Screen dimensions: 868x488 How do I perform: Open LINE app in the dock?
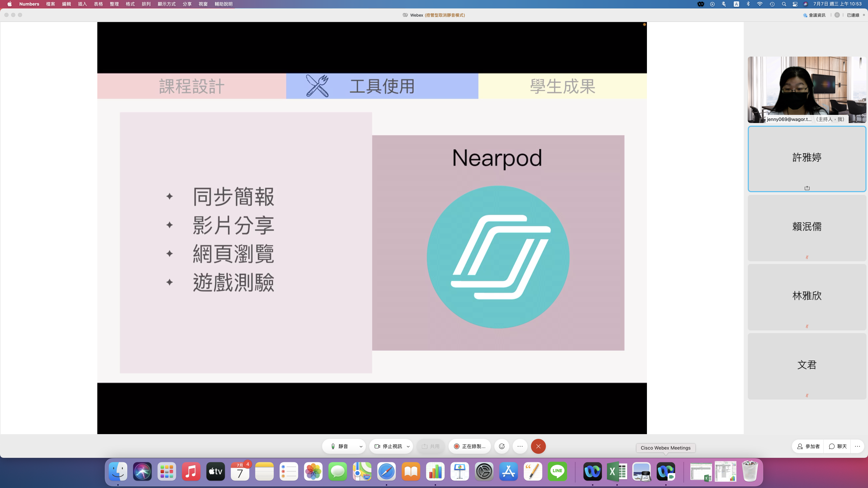557,471
